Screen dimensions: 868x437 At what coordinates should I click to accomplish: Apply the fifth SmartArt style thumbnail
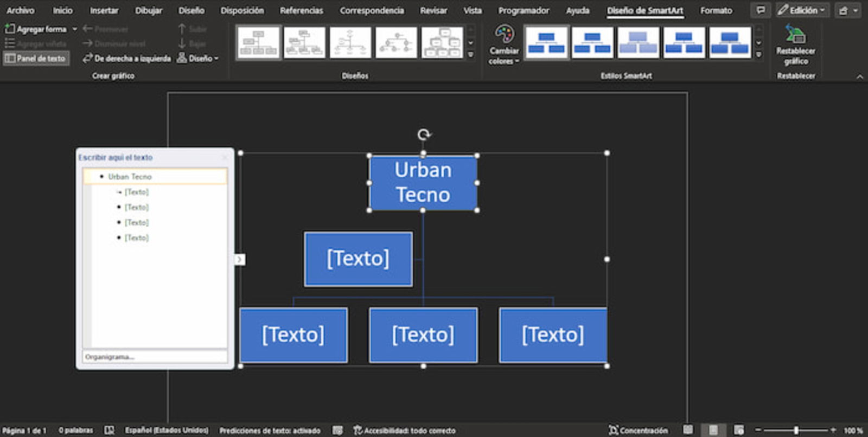pyautogui.click(x=730, y=42)
